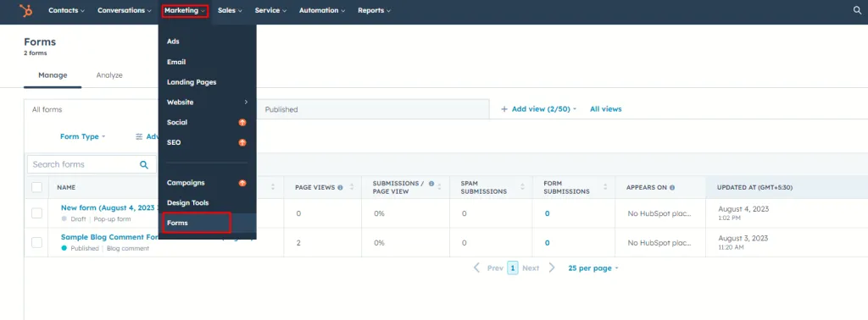This screenshot has width=868, height=320.
Task: Open the search magnifier in top bar
Action: tap(857, 10)
